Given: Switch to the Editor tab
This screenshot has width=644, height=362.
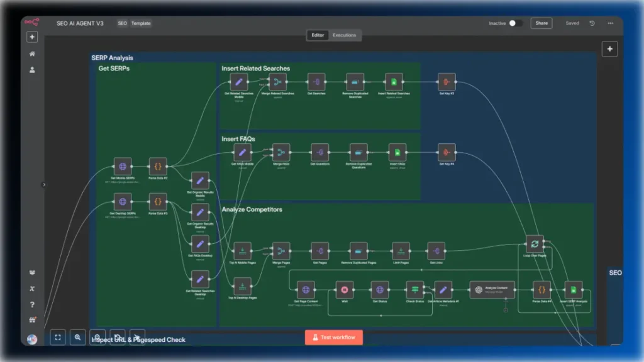Looking at the screenshot, I should (318, 35).
